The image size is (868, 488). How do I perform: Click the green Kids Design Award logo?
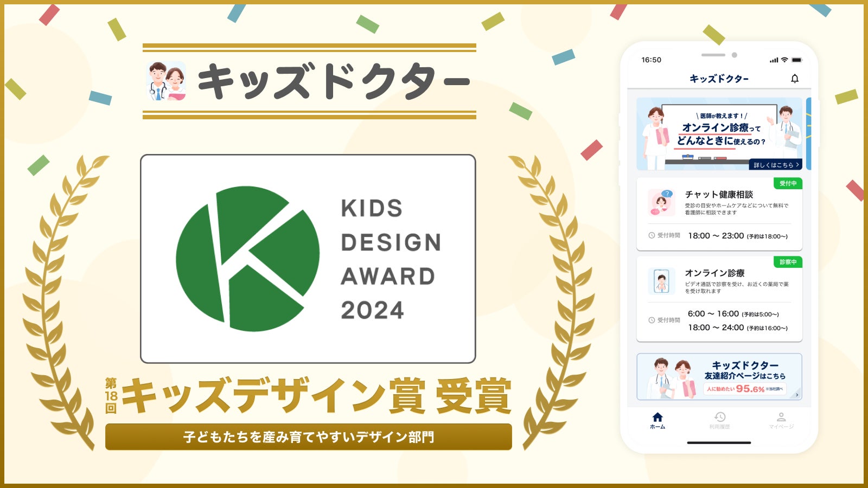tap(248, 259)
